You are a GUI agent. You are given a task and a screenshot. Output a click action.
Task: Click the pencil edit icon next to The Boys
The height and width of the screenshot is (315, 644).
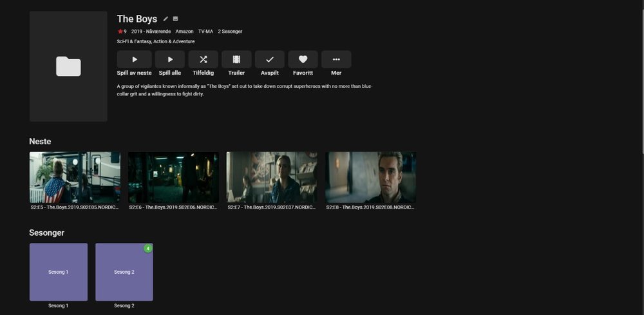click(x=166, y=19)
